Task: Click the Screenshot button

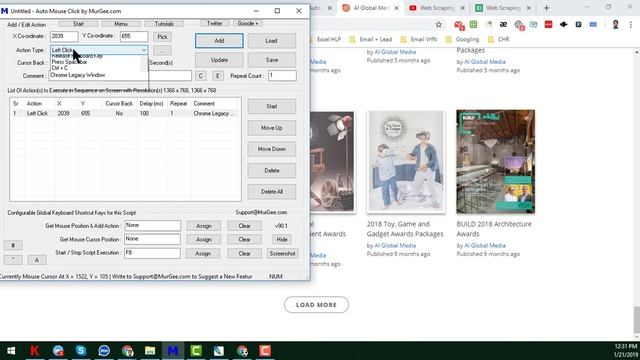Action: coord(282,253)
